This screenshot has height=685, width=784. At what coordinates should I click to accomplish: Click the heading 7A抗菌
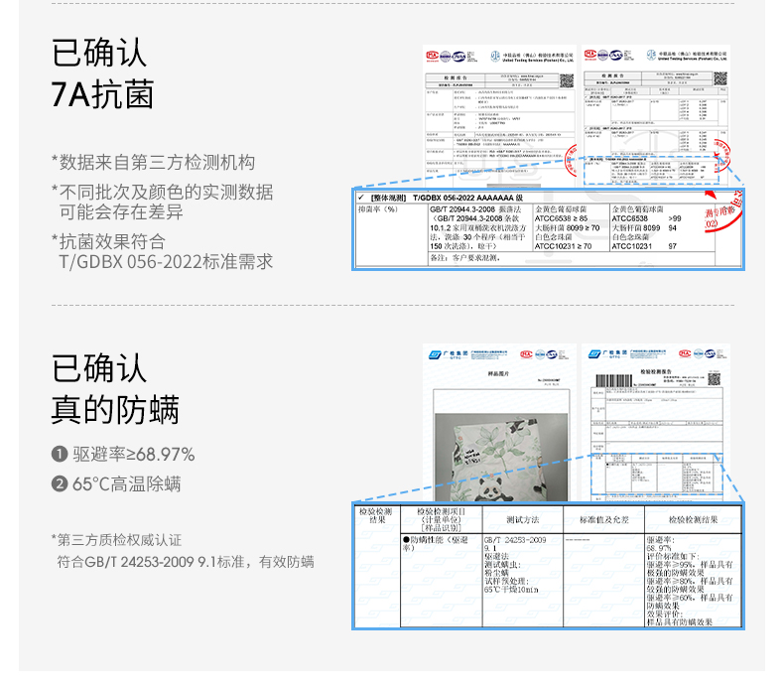[102, 94]
